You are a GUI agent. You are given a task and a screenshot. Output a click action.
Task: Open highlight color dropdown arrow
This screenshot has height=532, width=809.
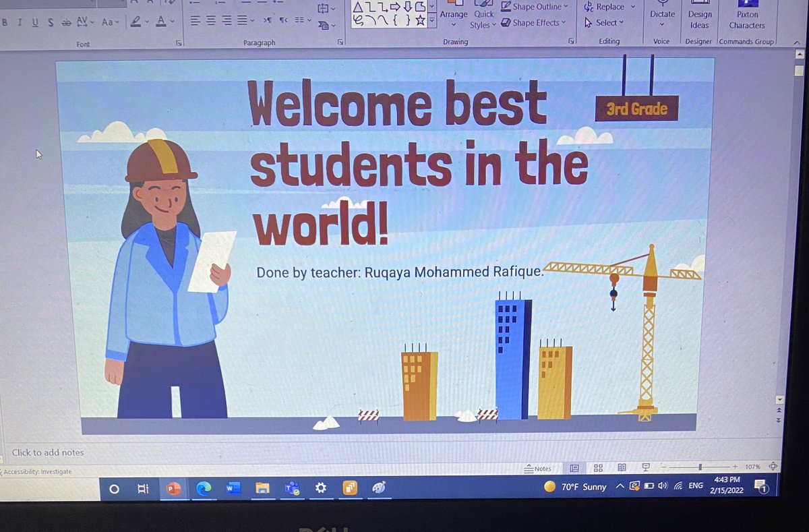pos(146,22)
